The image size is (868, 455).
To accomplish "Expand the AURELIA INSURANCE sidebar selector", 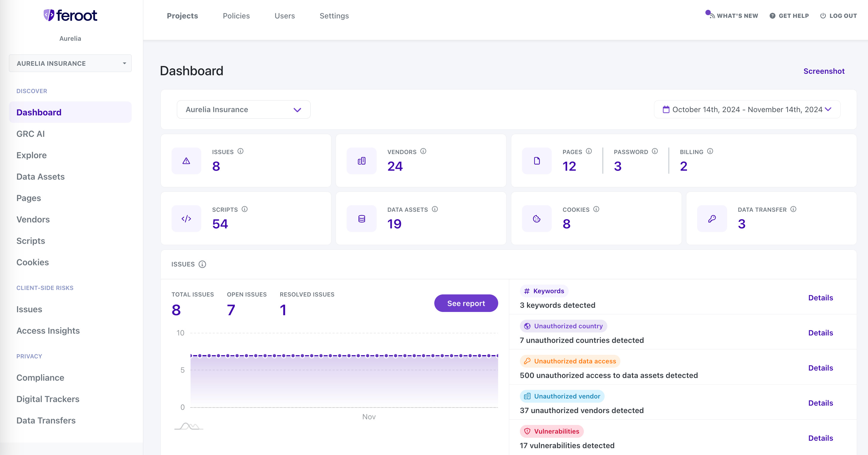I will (x=70, y=63).
